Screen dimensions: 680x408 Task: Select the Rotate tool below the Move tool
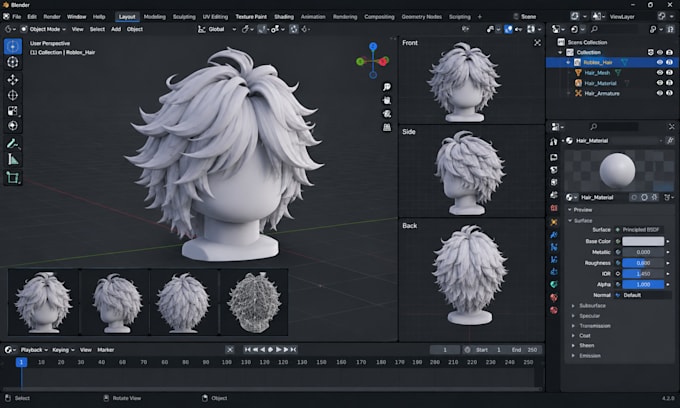13,95
